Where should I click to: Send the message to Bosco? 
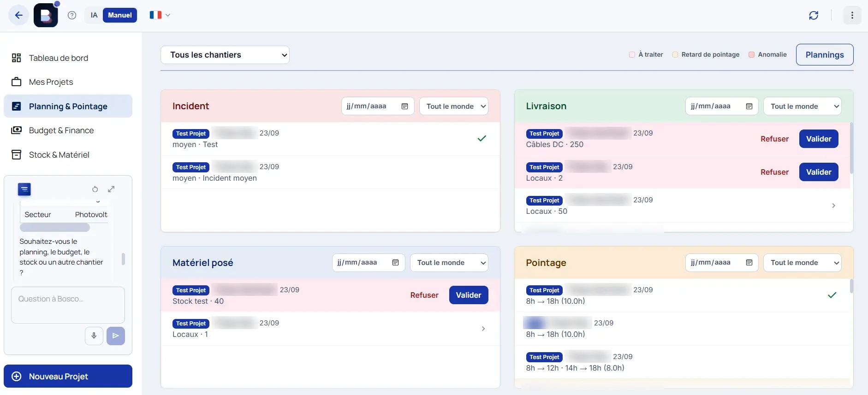pyautogui.click(x=116, y=336)
